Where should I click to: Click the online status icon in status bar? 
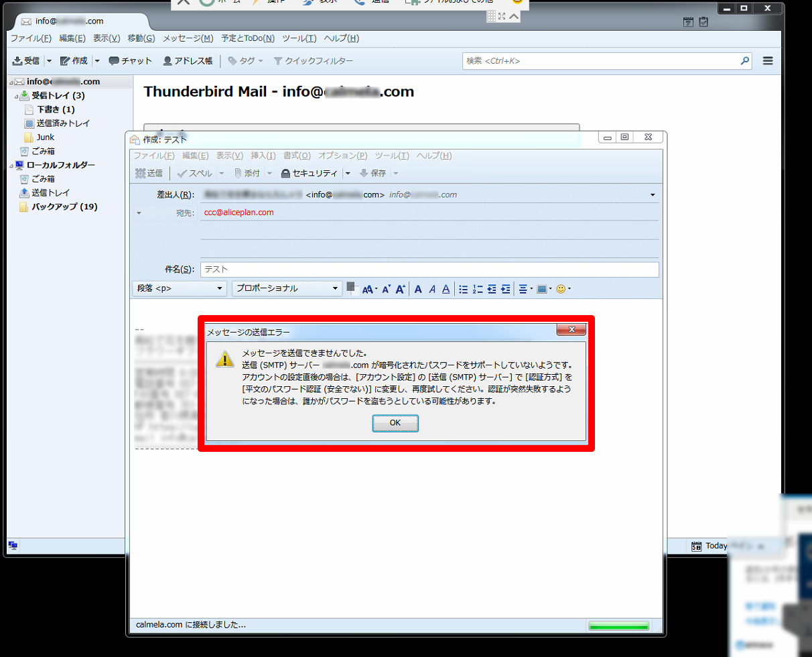click(x=13, y=546)
